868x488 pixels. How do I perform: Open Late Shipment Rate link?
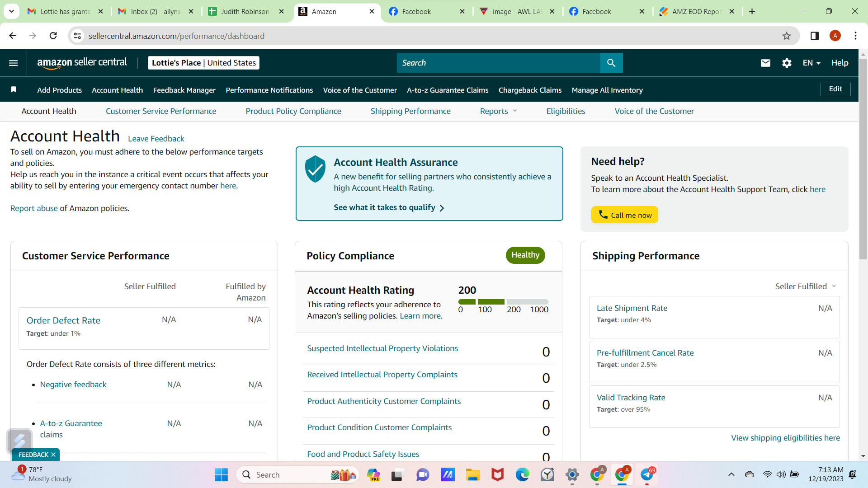coord(632,308)
